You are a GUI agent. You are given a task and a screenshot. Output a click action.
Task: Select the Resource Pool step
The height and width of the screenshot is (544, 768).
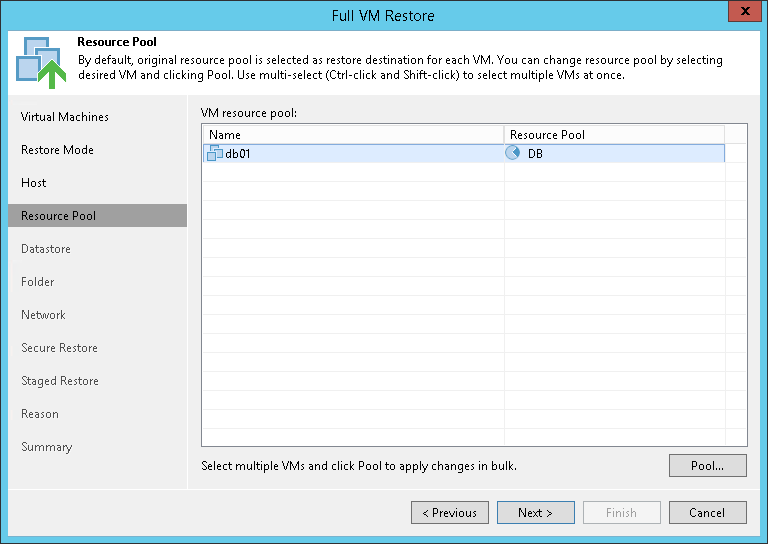pos(58,216)
